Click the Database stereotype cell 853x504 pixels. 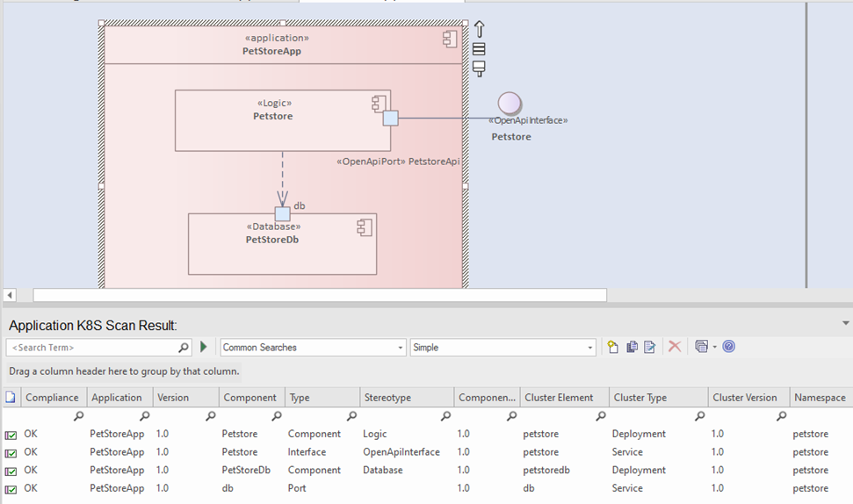pos(383,470)
